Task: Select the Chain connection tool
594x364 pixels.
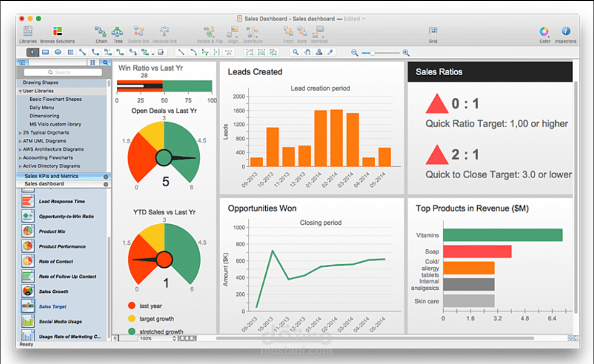Action: (x=100, y=32)
